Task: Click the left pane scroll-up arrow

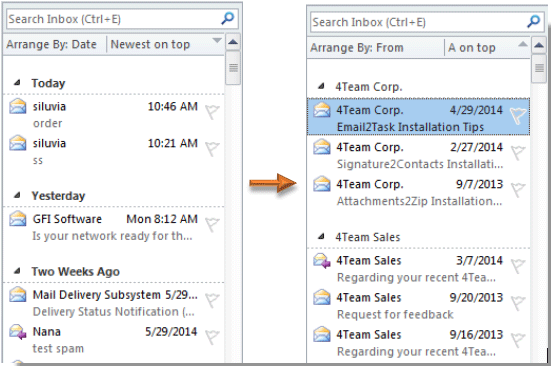Action: [233, 43]
